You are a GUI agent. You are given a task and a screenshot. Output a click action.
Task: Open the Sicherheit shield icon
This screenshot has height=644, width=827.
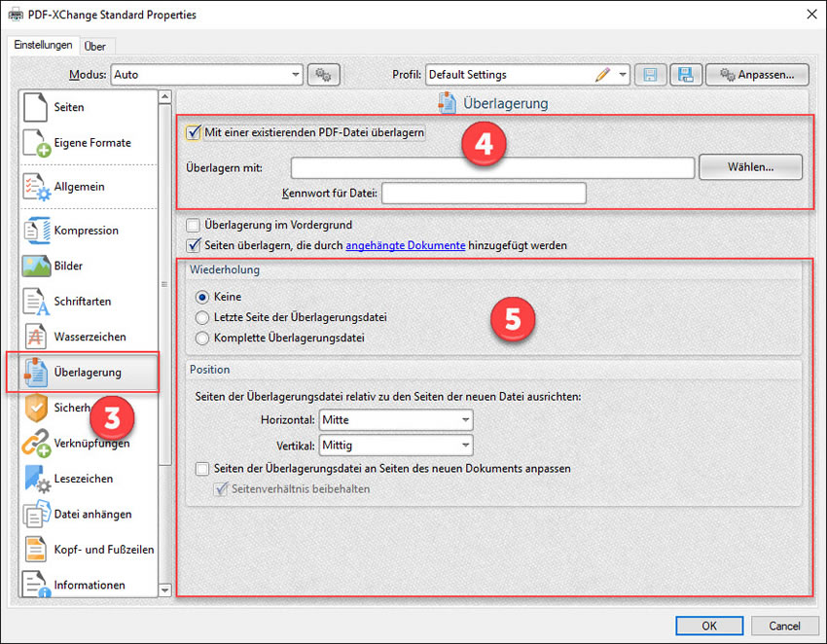(x=36, y=408)
